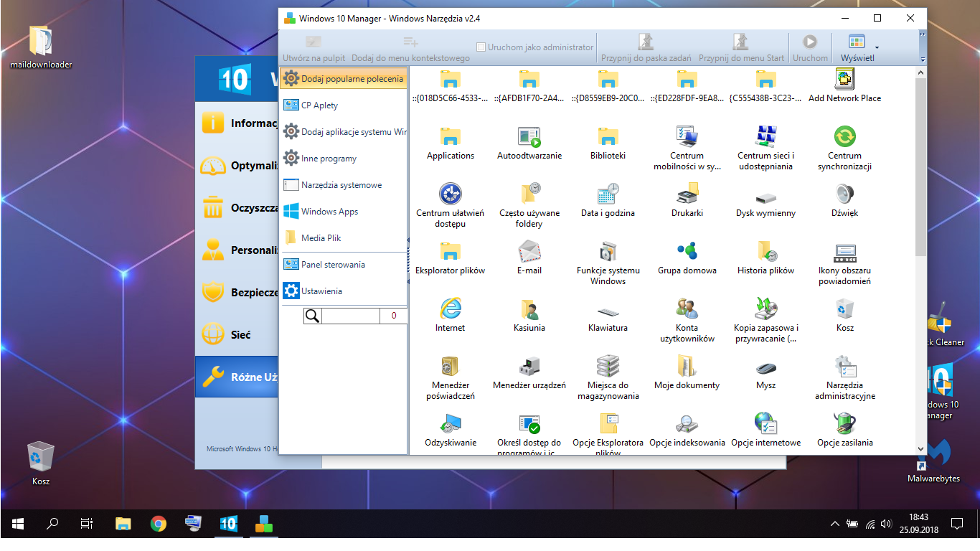Open the Autoodtwarzanie icon
The height and width of the screenshot is (551, 980).
point(529,136)
